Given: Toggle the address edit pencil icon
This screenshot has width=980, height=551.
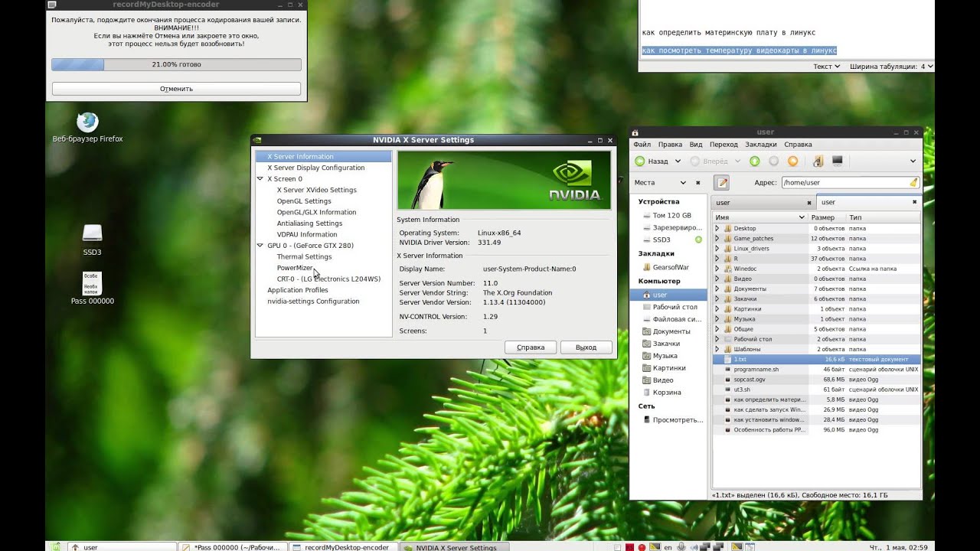Looking at the screenshot, I should pyautogui.click(x=721, y=183).
